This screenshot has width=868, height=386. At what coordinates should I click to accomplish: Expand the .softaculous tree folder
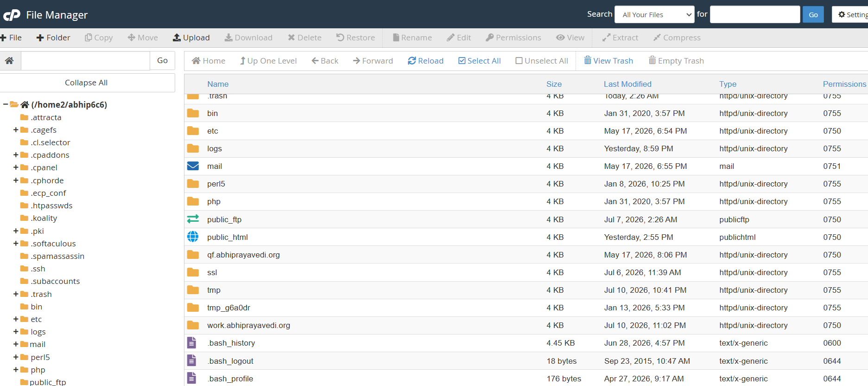click(x=16, y=244)
